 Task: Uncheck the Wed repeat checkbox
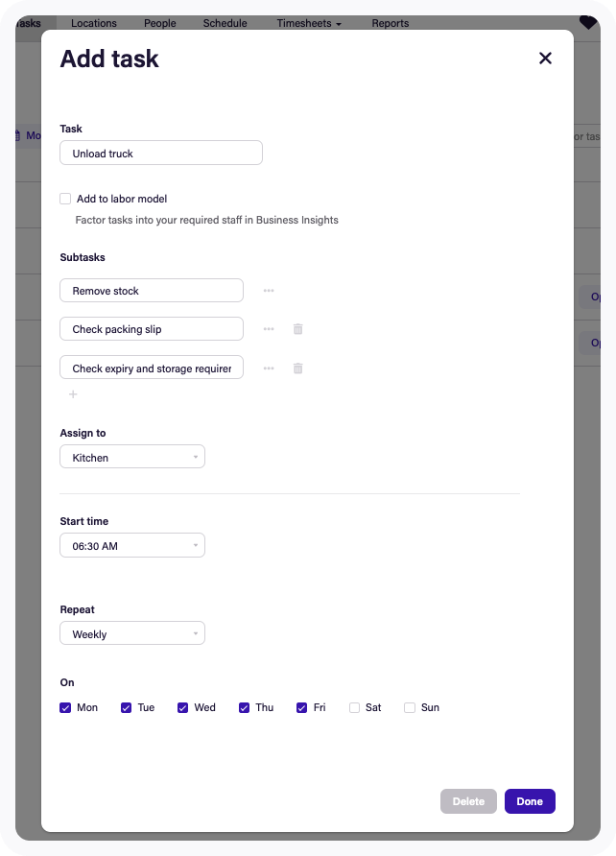point(182,707)
